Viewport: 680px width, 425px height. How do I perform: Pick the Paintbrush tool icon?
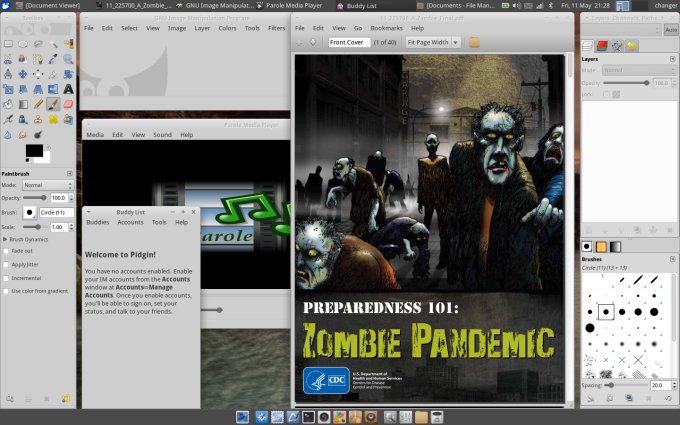tap(53, 103)
